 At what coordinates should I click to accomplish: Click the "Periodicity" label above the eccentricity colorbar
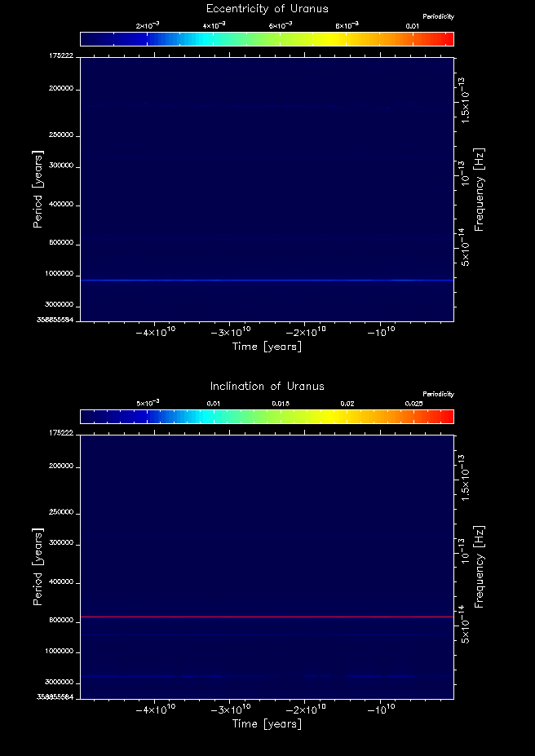coord(438,17)
